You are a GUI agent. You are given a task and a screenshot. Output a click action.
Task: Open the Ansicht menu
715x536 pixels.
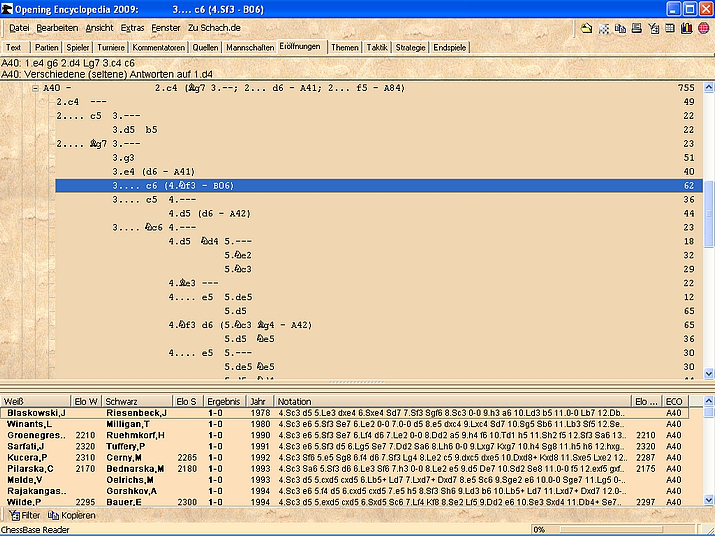click(99, 28)
